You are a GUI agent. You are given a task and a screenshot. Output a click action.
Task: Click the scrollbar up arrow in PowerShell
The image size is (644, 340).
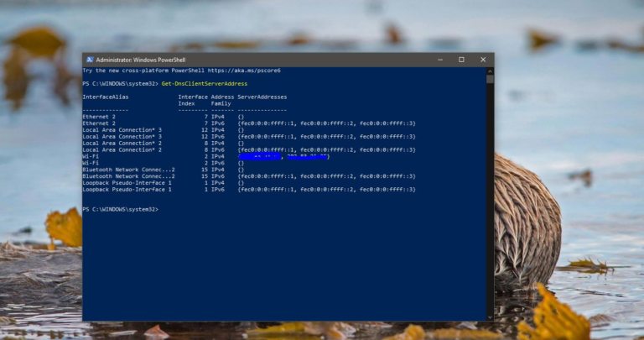coord(490,71)
